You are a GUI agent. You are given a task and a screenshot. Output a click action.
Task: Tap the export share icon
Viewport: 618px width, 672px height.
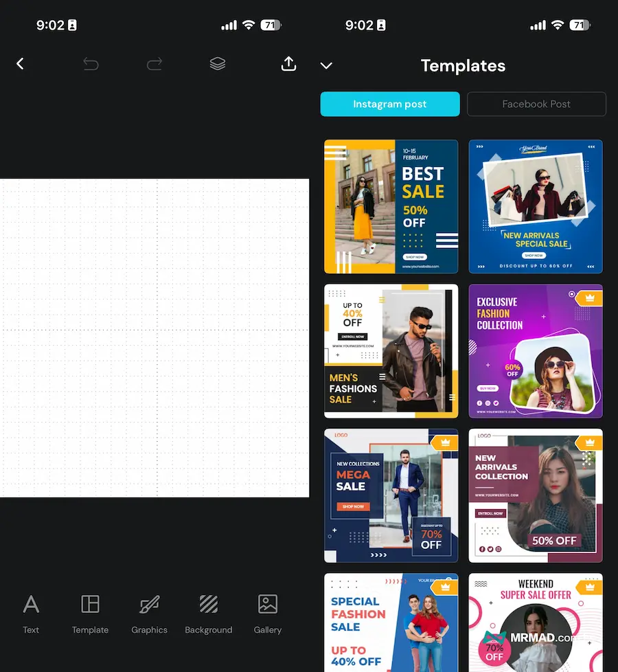click(289, 64)
